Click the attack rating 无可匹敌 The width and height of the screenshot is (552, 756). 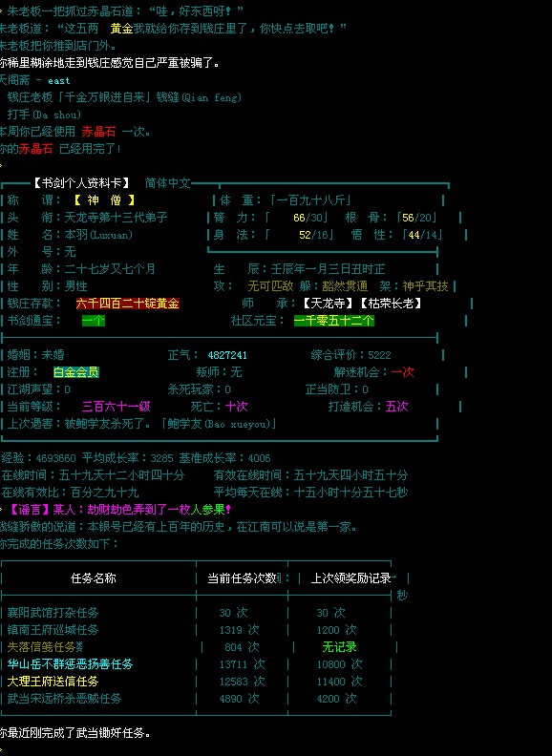pos(270,286)
